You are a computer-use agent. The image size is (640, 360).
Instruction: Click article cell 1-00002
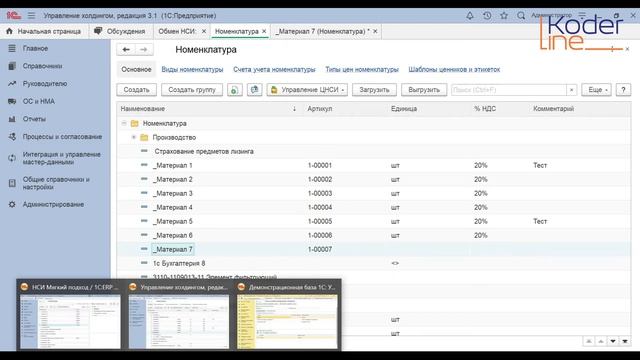[x=320, y=179]
